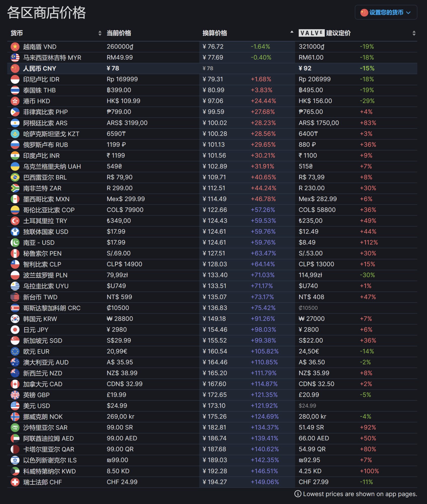The image size is (427, 504).
Task: Sort by 换算价格 column arrow
Action: pyautogui.click(x=292, y=32)
